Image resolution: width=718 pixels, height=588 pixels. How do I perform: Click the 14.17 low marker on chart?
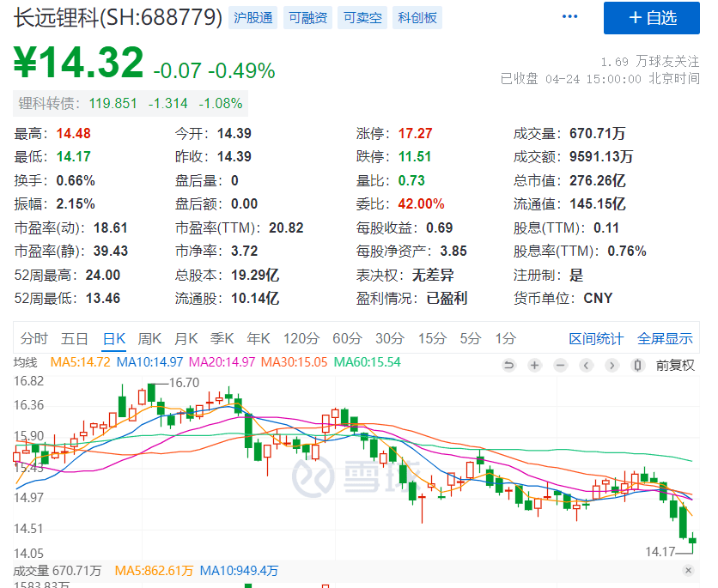coord(660,552)
